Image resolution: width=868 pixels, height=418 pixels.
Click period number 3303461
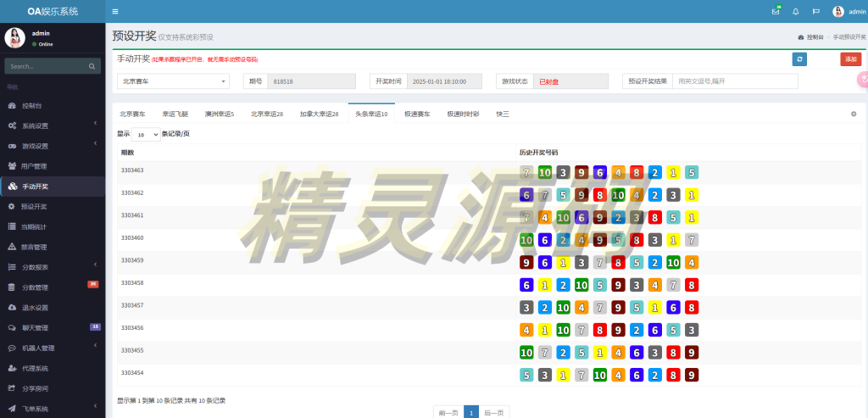[132, 215]
